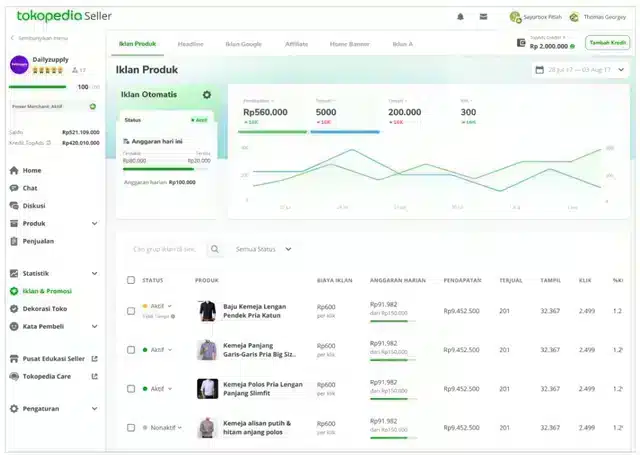Click the Tambah Kredit button

tap(607, 42)
